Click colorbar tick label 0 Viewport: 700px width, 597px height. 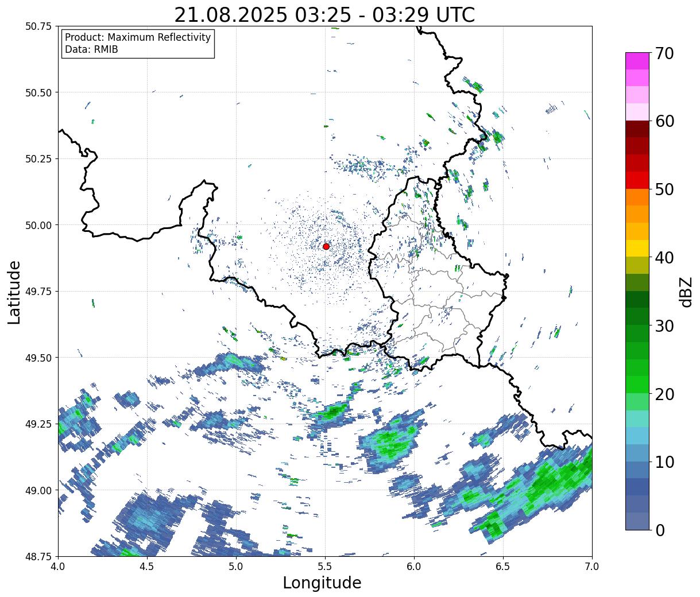(x=659, y=530)
